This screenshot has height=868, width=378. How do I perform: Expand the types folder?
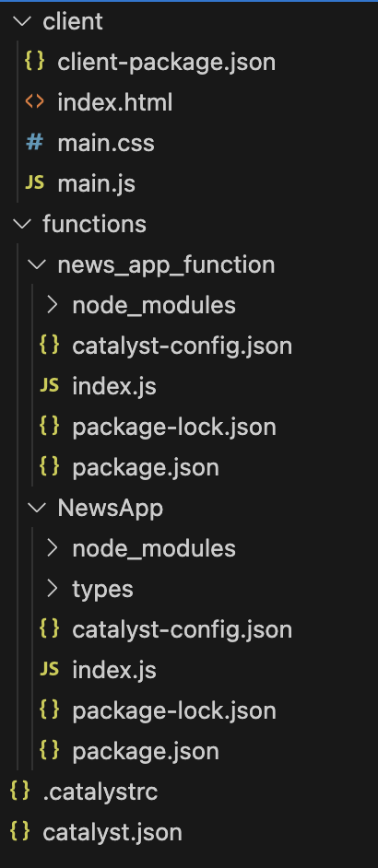point(53,589)
